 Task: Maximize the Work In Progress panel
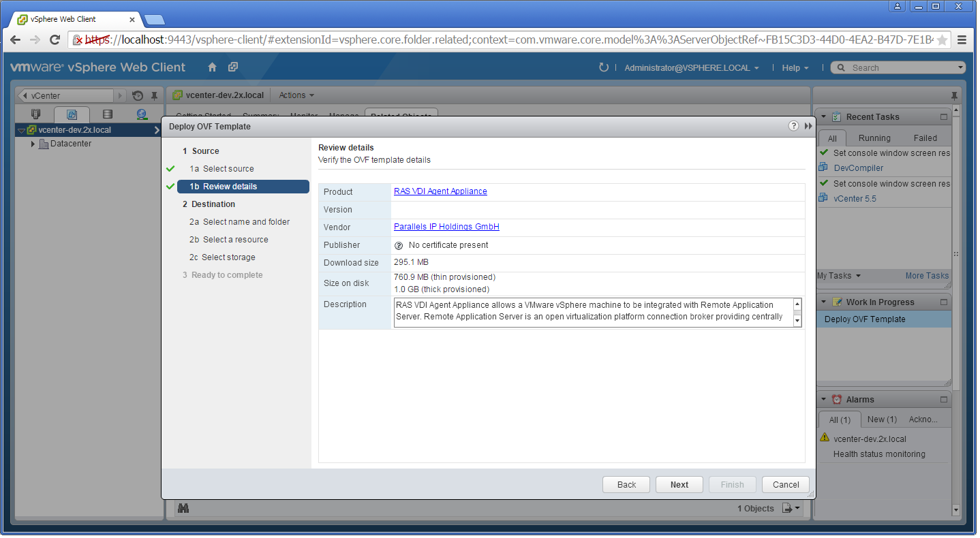(944, 302)
